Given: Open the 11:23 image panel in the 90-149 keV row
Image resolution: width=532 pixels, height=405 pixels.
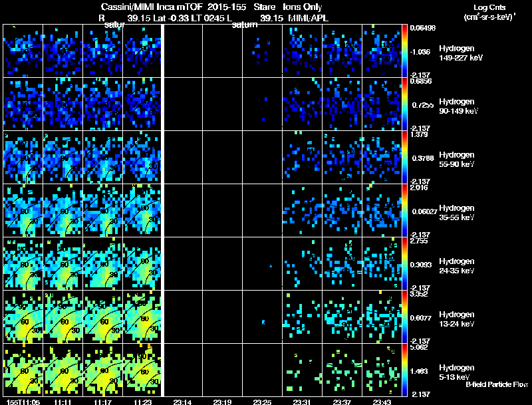Looking at the screenshot, I should (x=142, y=104).
